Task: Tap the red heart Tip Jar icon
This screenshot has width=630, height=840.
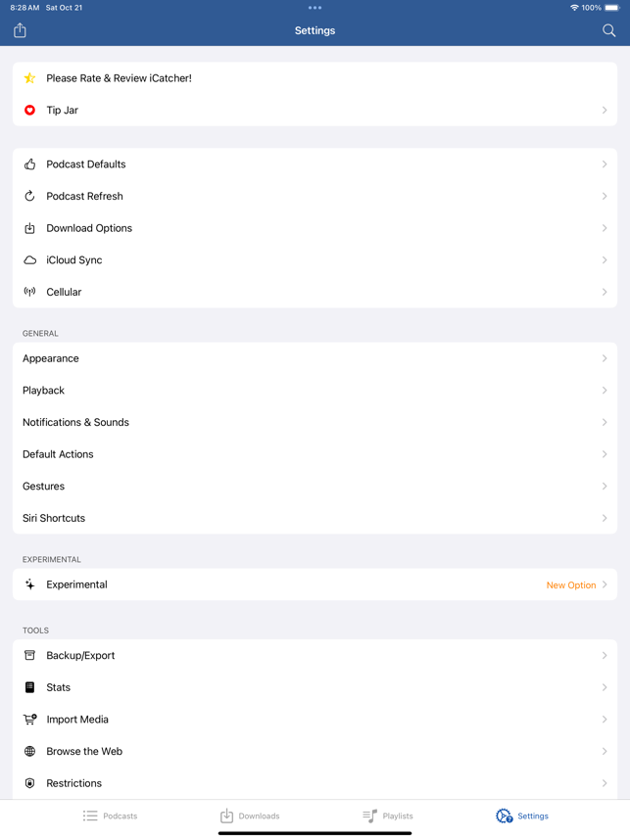Action: [30, 111]
